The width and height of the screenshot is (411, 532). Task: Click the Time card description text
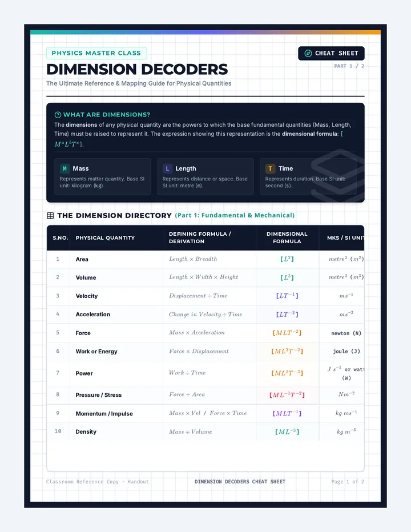[x=305, y=182]
